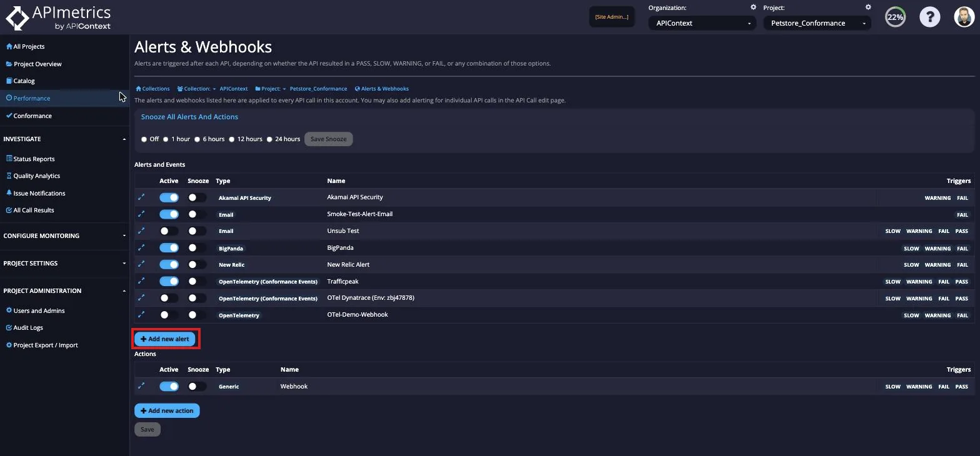The height and width of the screenshot is (456, 980).
Task: Follow the Alerts & Webhooks breadcrumb link
Action: [382, 89]
